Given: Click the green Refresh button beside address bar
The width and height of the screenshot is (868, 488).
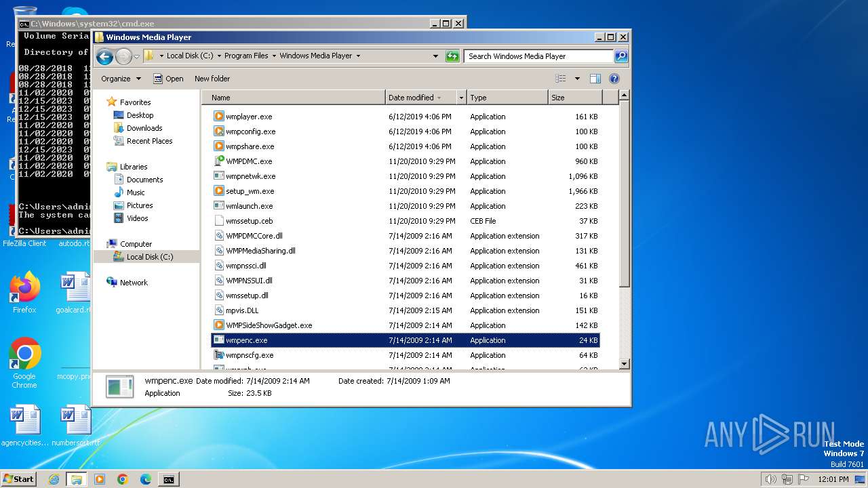Looking at the screenshot, I should [452, 56].
